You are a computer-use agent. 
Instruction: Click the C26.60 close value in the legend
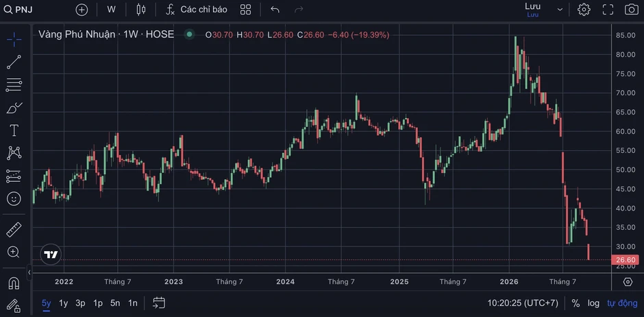coord(310,35)
